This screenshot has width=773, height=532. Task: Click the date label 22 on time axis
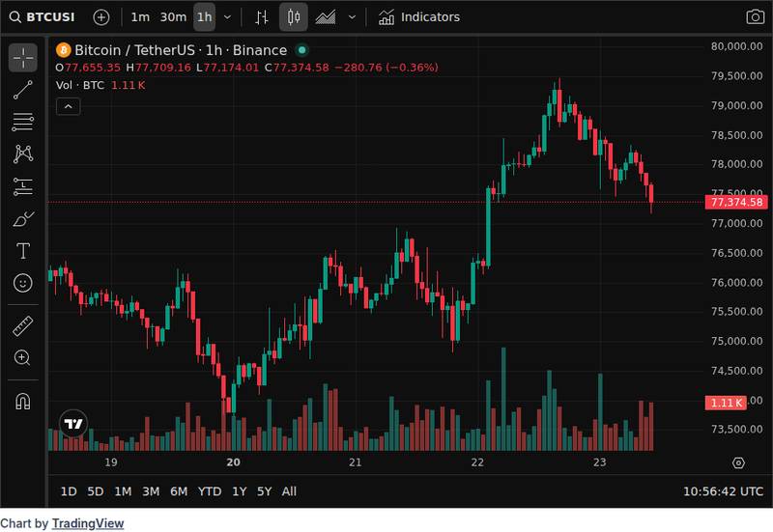pos(477,462)
